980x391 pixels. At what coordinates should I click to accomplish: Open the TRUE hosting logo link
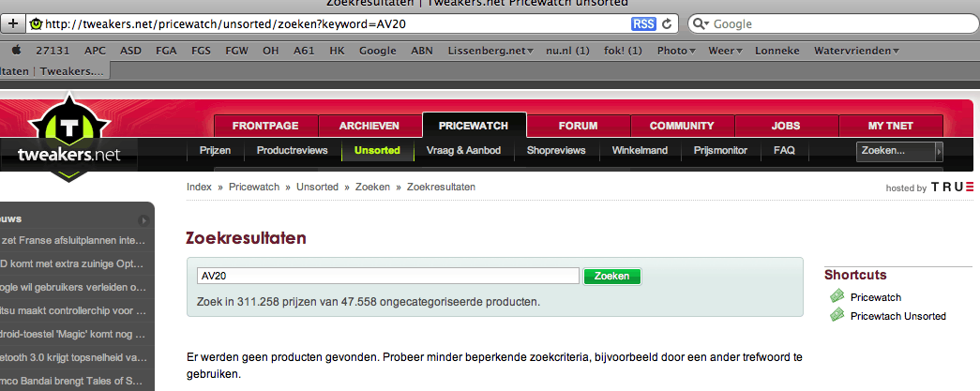(952, 187)
